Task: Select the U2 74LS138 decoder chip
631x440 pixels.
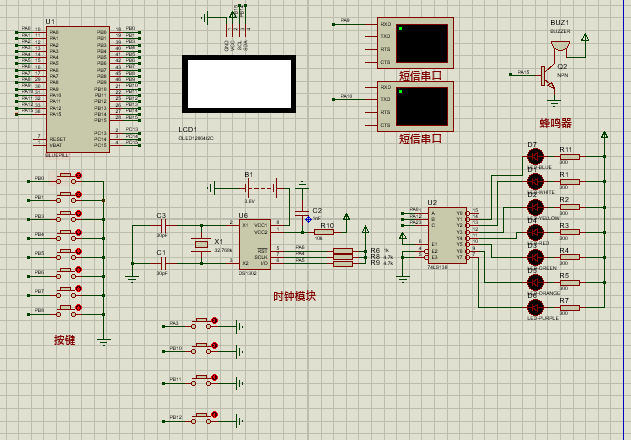Action: click(x=447, y=235)
